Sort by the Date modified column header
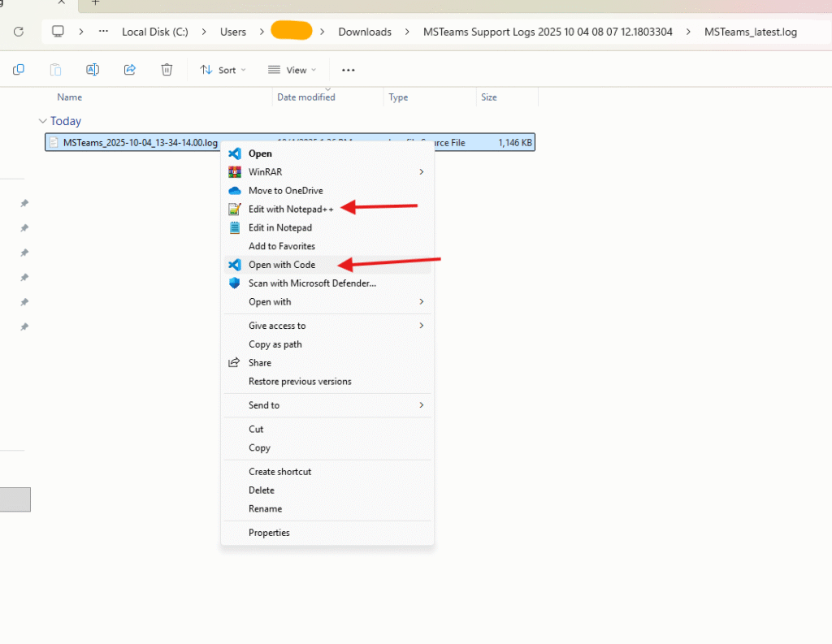Screen dimensions: 832x644 coord(305,97)
